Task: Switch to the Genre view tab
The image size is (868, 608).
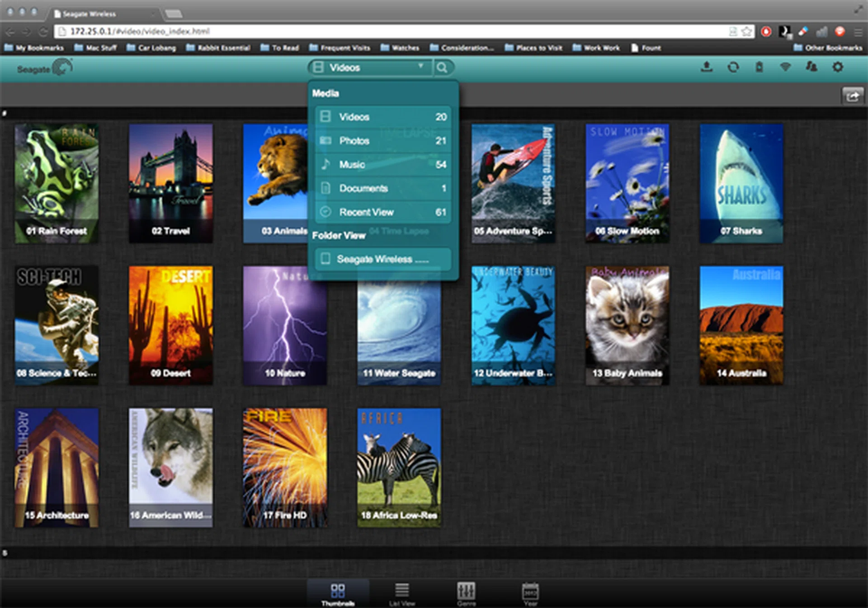Action: coord(466,593)
